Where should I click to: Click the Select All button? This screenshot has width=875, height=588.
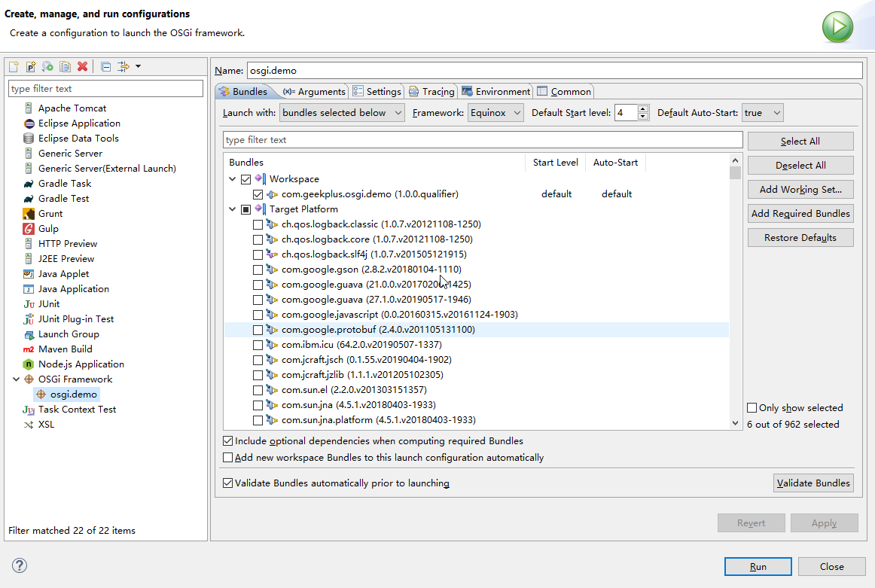800,141
